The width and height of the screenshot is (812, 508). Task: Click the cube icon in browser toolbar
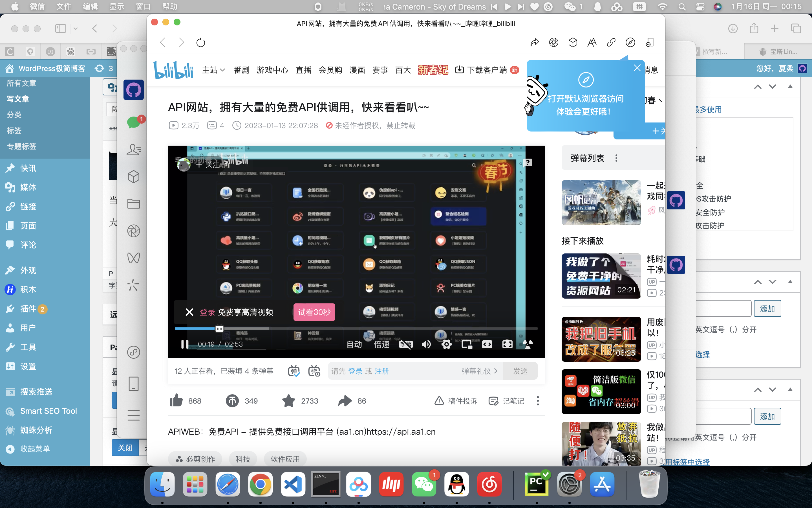coord(573,43)
